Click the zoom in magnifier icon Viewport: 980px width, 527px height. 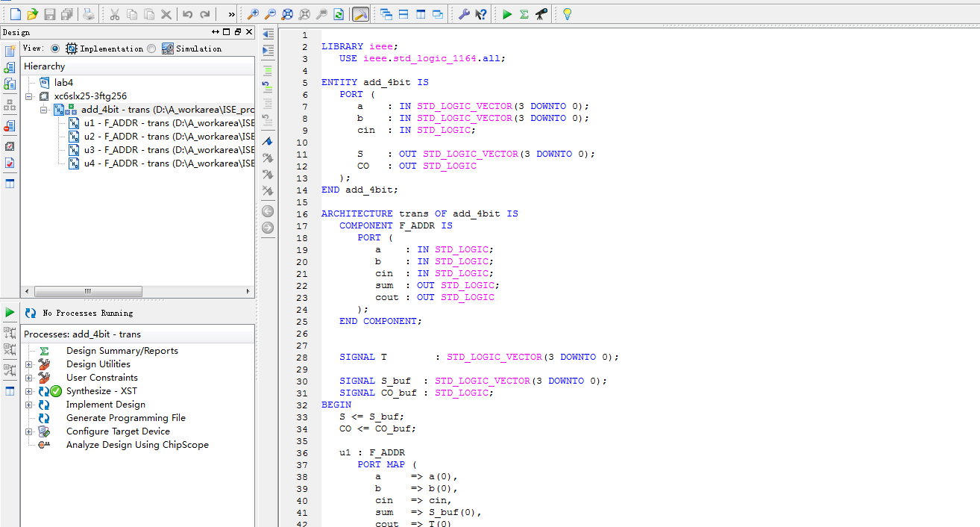tap(254, 14)
